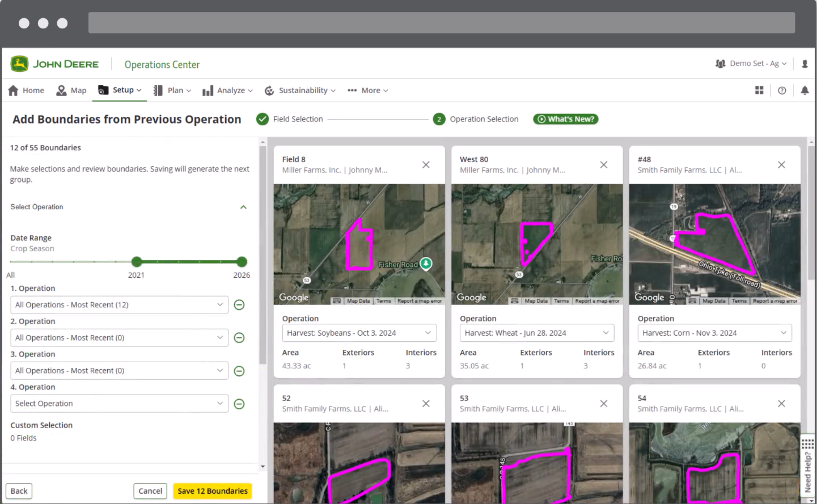Image resolution: width=817 pixels, height=504 pixels.
Task: Go to Home in the navigation bar
Action: pos(26,90)
